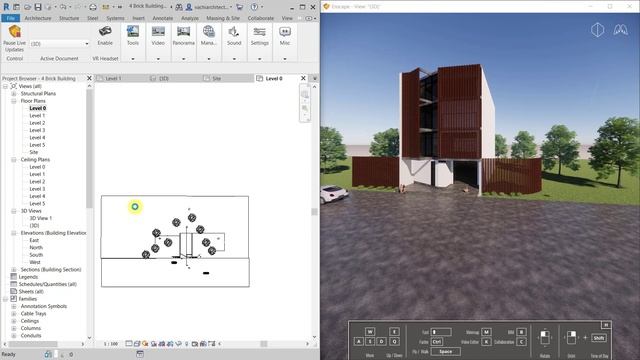This screenshot has width=640, height=360.
Task: Open the Active Document (3D) dropdown
Action: pyautogui.click(x=59, y=44)
